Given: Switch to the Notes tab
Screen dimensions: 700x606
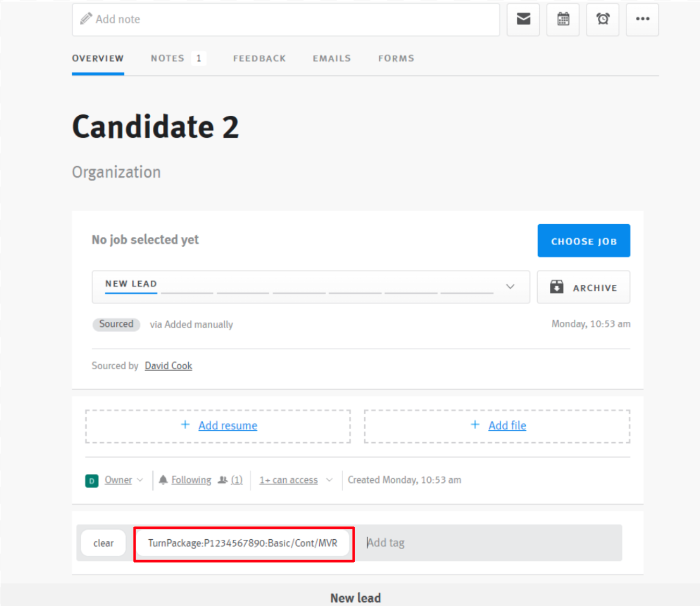Looking at the screenshot, I should (167, 58).
